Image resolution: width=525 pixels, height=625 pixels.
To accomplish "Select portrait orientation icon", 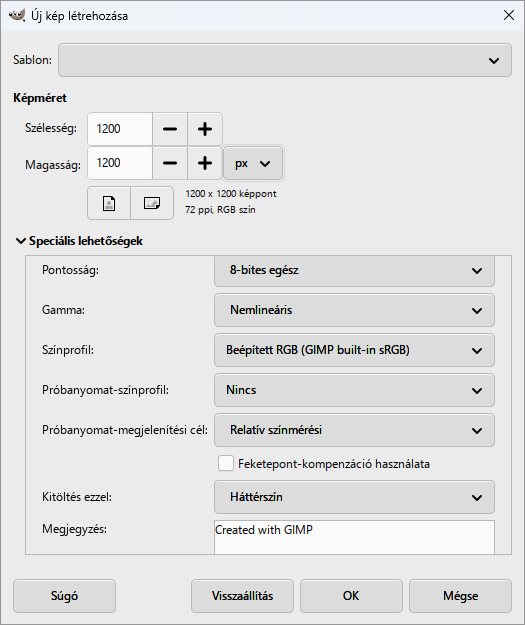I will [x=109, y=203].
